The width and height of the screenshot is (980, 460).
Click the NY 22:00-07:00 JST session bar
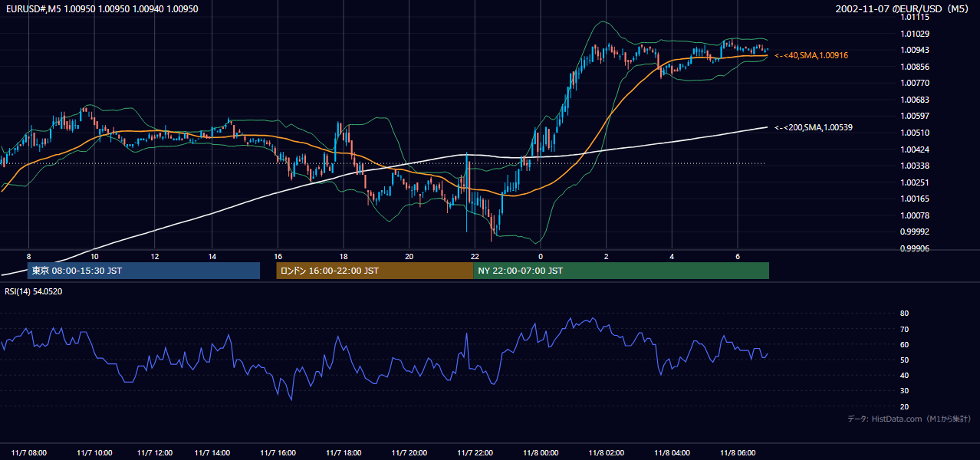click(x=621, y=271)
